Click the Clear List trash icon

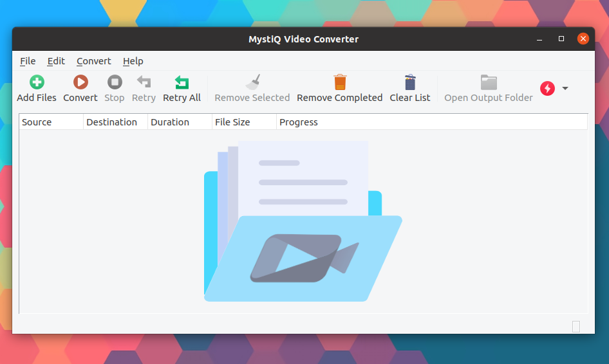pos(410,82)
